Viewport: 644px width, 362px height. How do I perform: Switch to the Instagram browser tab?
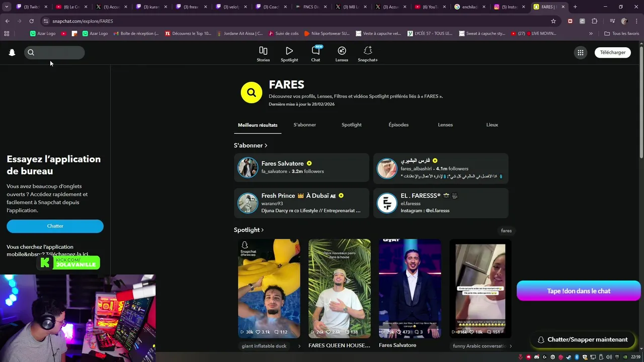(509, 7)
